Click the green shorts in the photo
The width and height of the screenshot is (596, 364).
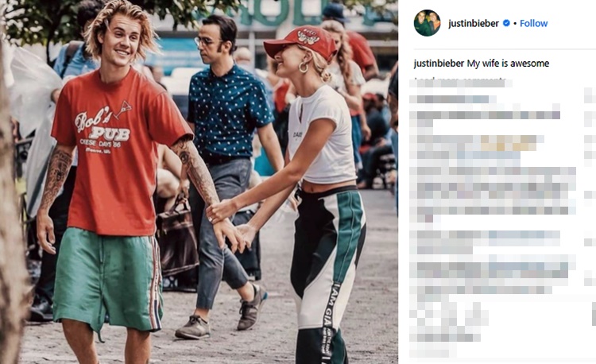pyautogui.click(x=108, y=279)
